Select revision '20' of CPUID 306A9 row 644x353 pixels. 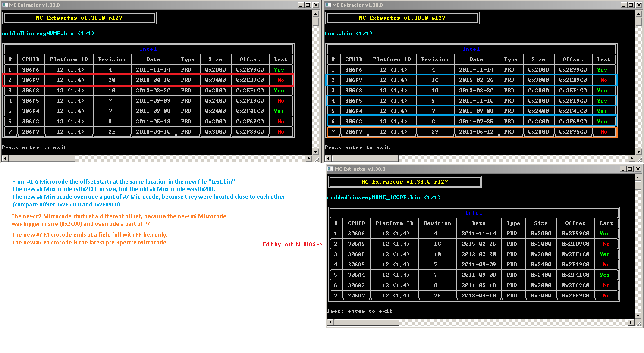pyautogui.click(x=112, y=80)
